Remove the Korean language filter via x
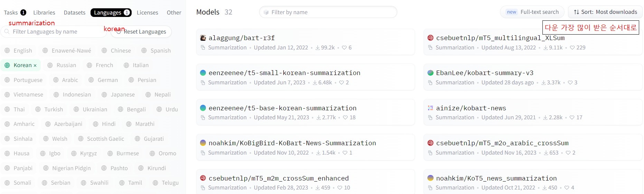 pos(35,65)
